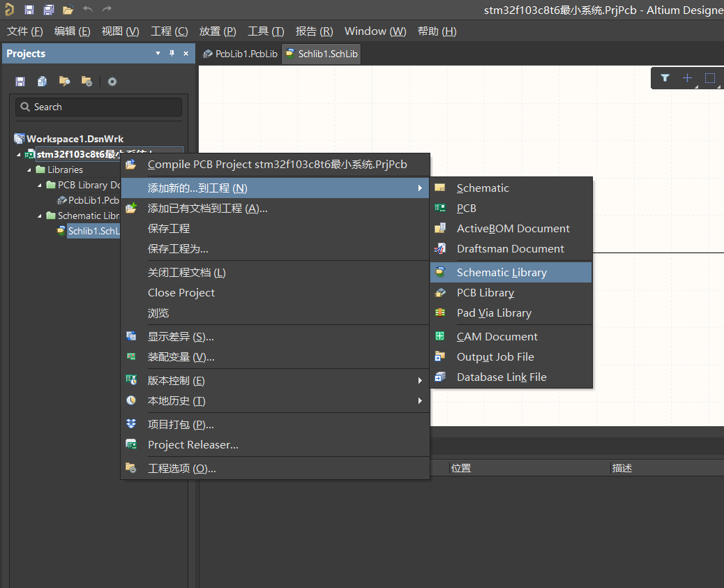The height and width of the screenshot is (588, 724).
Task: Open the 文件 (F) menu
Action: tap(25, 31)
